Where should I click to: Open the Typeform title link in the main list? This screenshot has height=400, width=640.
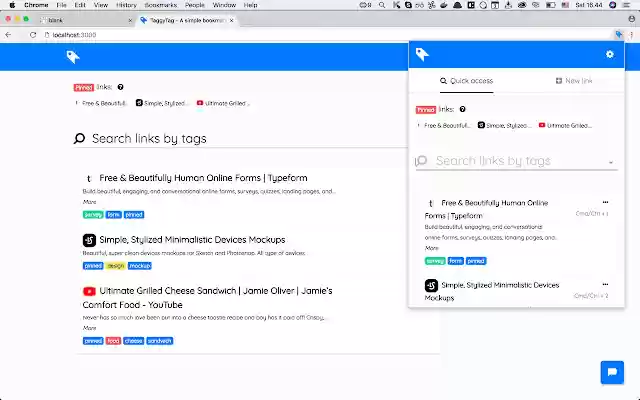[x=203, y=178]
